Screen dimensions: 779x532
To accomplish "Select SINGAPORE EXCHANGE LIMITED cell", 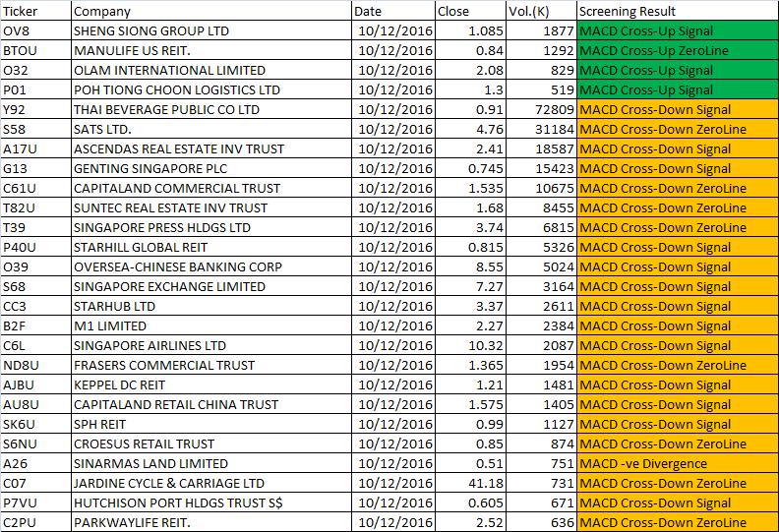I will tap(211, 286).
